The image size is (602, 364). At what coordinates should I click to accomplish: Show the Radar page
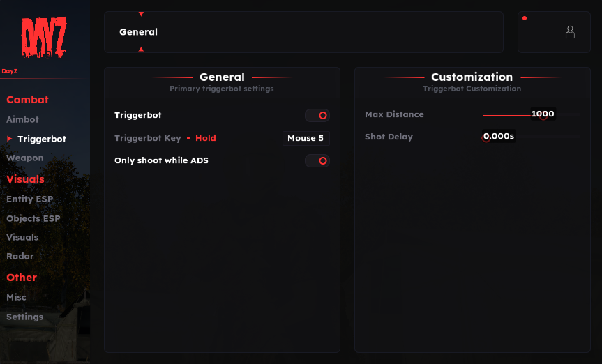[x=20, y=256]
